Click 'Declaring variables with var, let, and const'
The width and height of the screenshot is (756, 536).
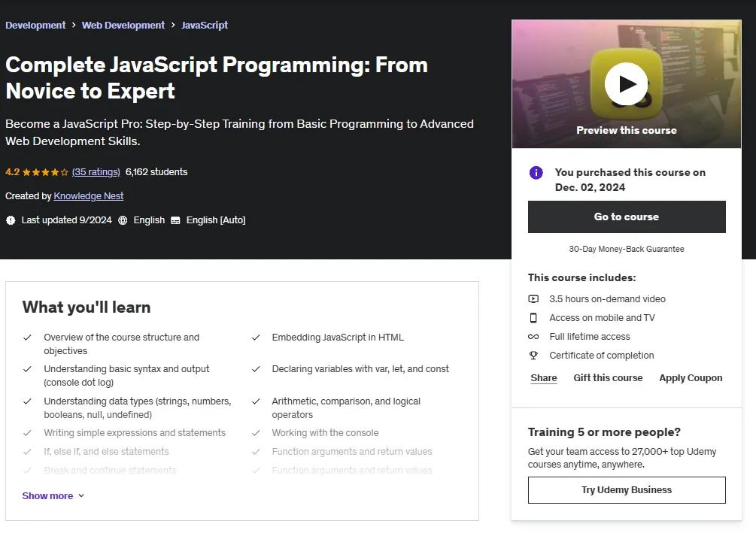tap(360, 369)
